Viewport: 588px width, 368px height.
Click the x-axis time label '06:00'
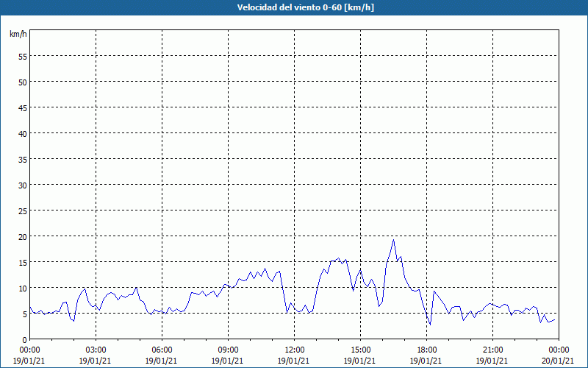[162, 350]
